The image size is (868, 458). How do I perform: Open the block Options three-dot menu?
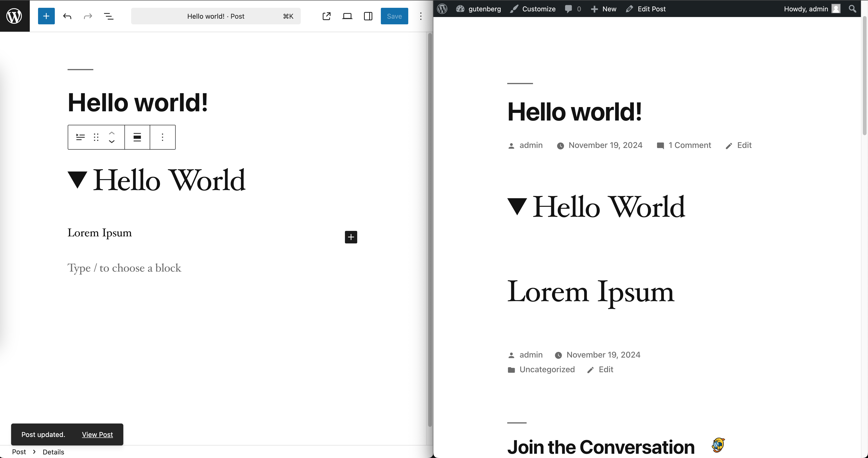162,137
